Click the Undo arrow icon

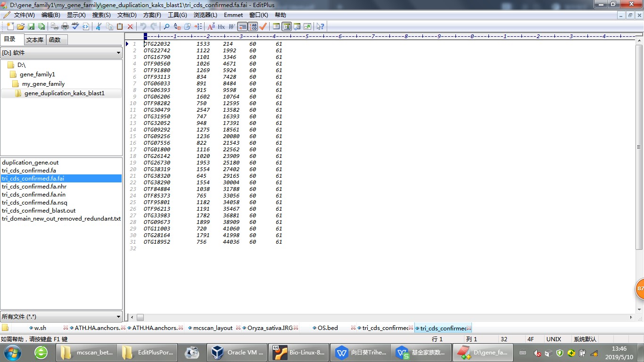143,26
